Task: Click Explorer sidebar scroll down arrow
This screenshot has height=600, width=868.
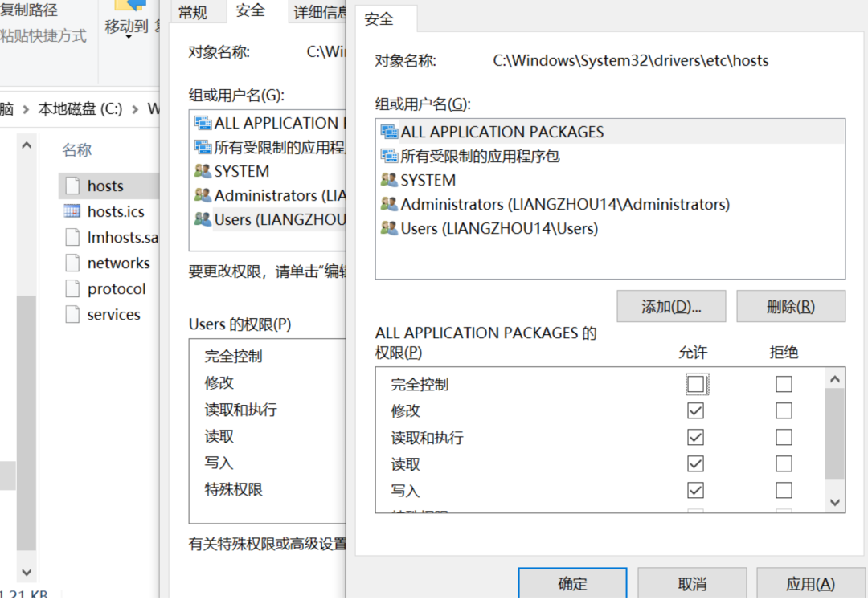Action: pos(26,572)
